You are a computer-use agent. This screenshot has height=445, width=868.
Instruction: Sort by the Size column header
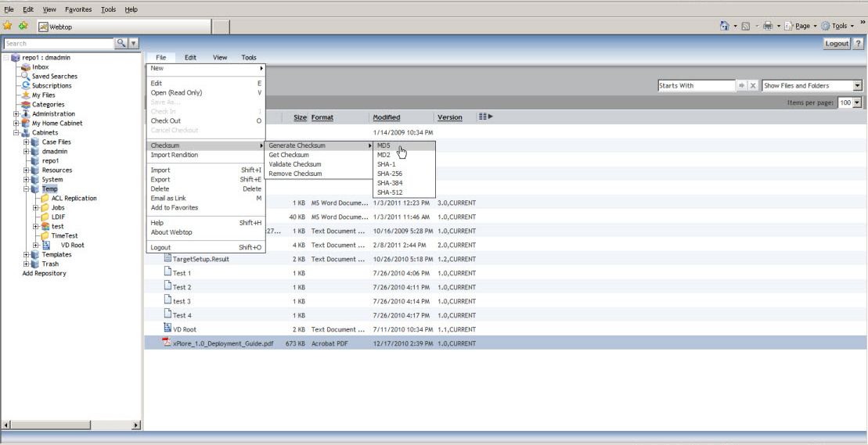coord(300,117)
